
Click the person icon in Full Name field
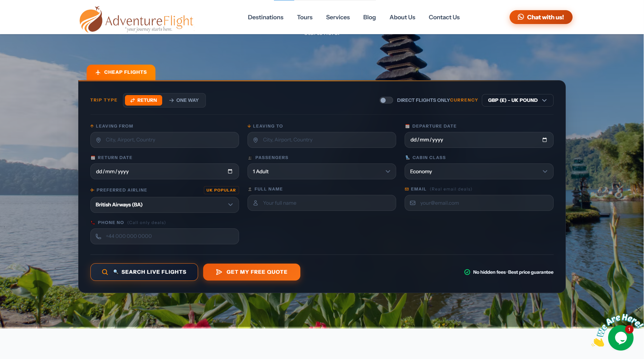(x=256, y=203)
